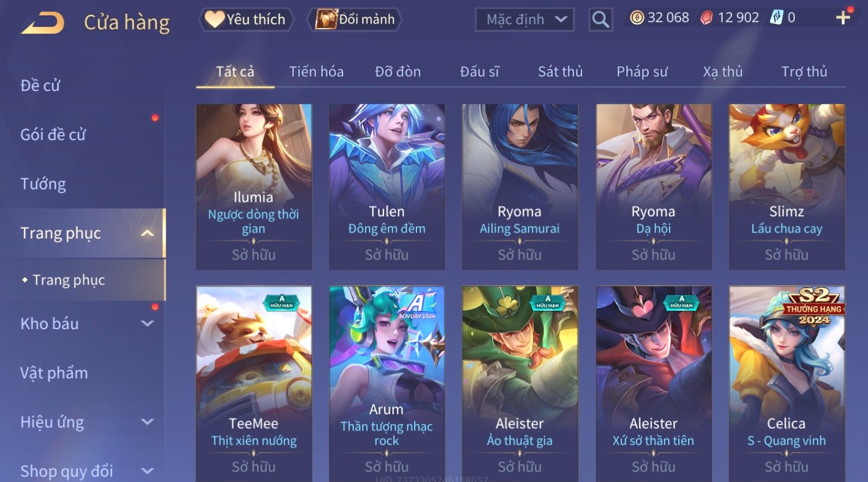Select the Tulen Đông êm đềm skin card

[x=387, y=187]
